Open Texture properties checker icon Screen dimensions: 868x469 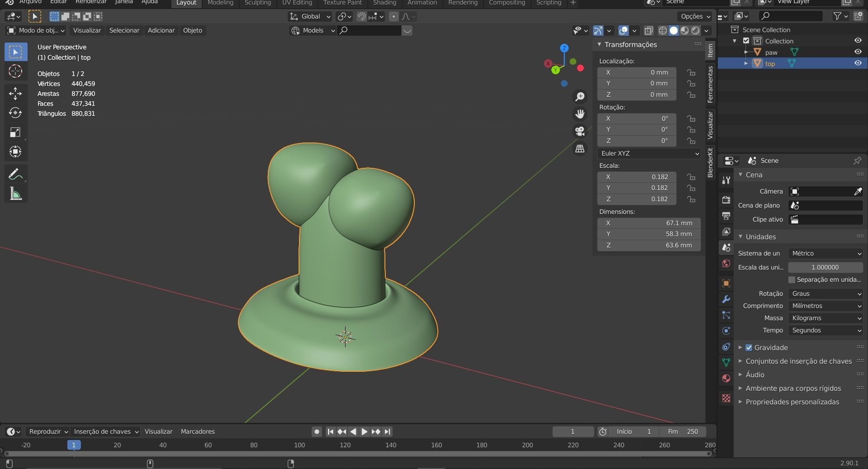(726, 398)
